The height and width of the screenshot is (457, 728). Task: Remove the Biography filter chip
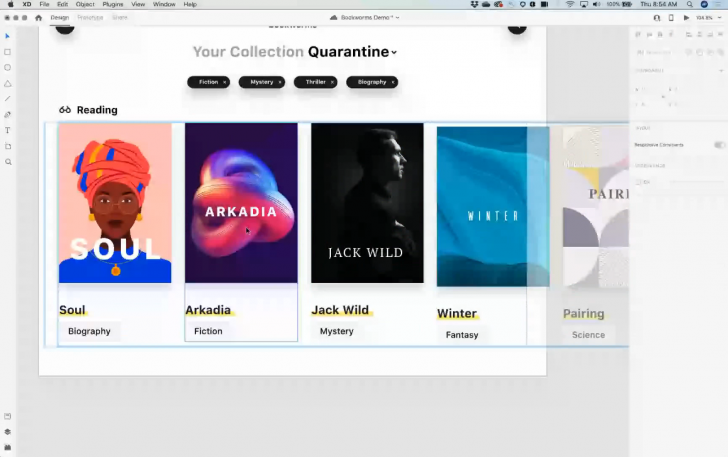[x=393, y=82]
